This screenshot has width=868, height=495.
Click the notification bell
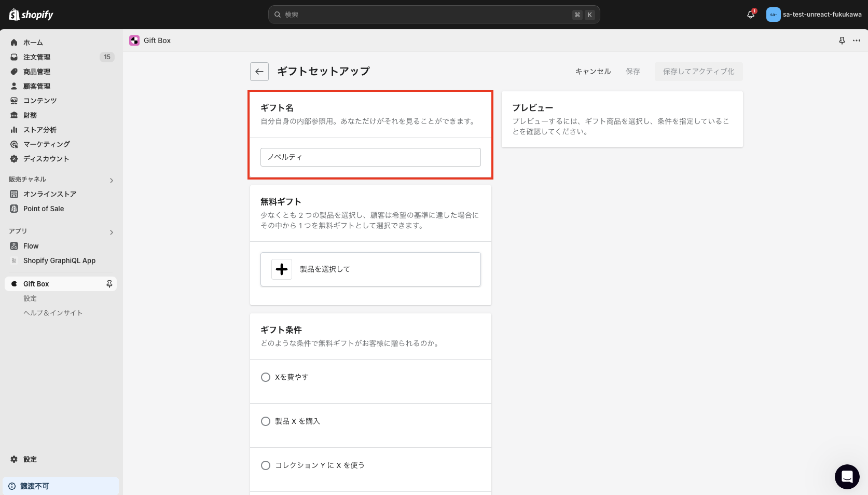[750, 14]
